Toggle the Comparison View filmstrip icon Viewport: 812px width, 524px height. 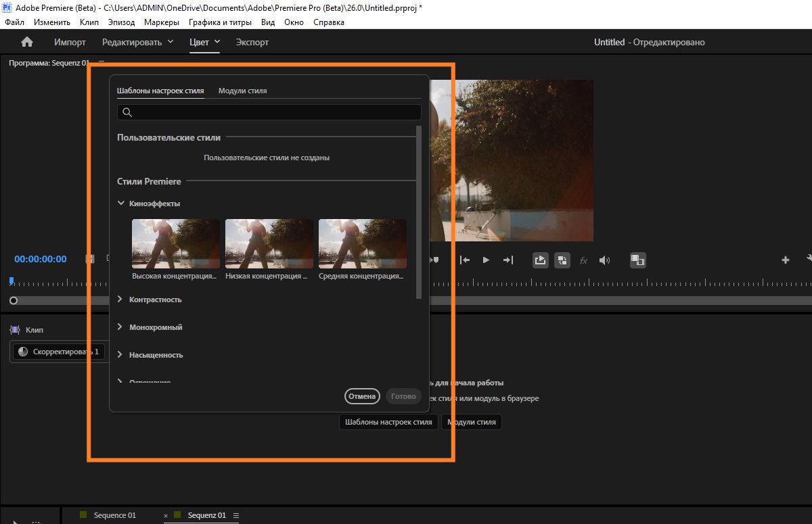coord(637,260)
